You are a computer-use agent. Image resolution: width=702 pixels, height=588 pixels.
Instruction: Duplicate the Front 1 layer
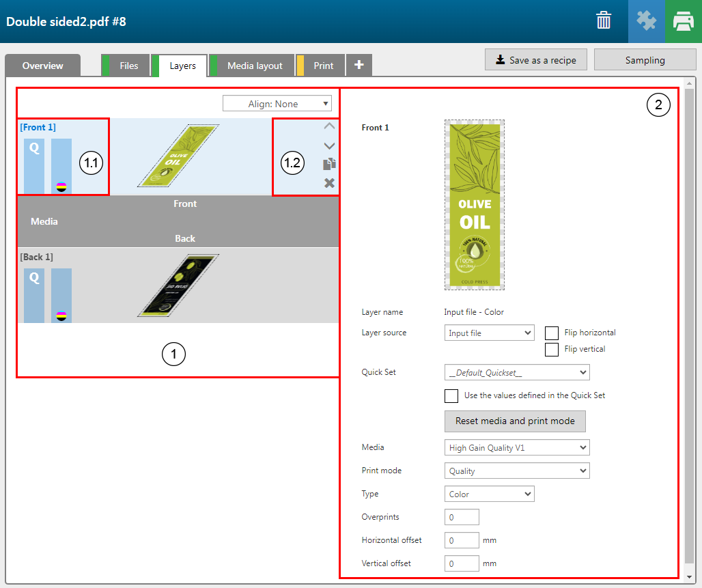[329, 164]
